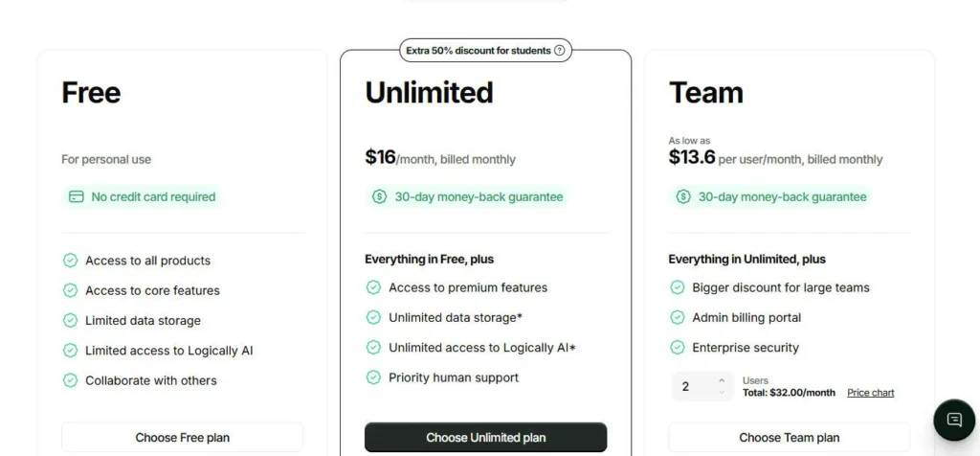Click checkmark beside Admin billing portal
The image size is (980, 456).
[x=678, y=317]
